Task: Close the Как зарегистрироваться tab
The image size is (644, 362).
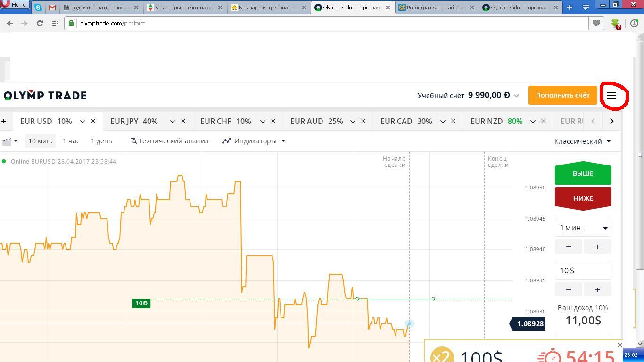Action: click(304, 8)
